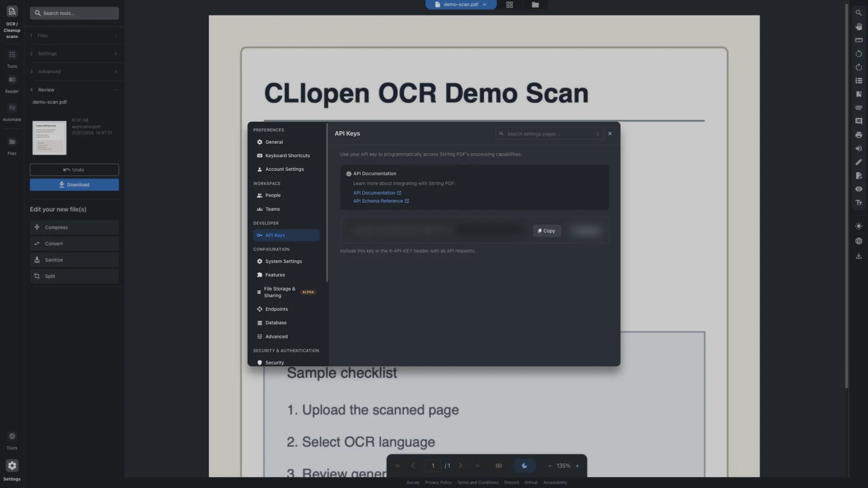Screen dimensions: 868x488
Task: Select the annotate pencil tool
Action: (x=858, y=162)
